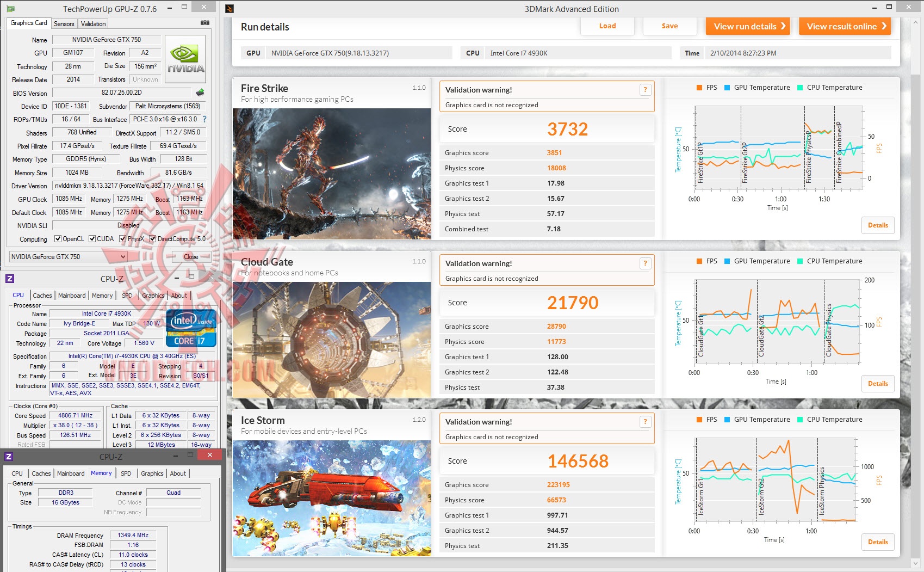This screenshot has height=572, width=924.
Task: Click the Close button in GPU-Z
Action: click(x=191, y=256)
